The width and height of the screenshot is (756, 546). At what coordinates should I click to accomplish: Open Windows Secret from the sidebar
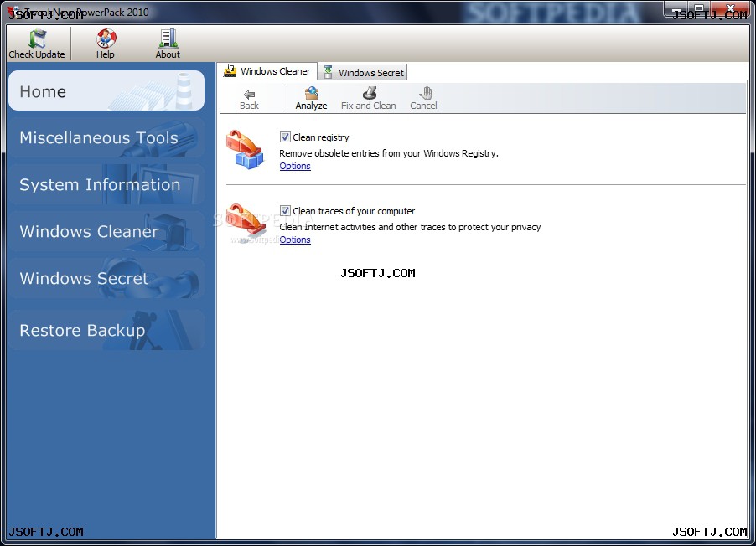pos(106,278)
